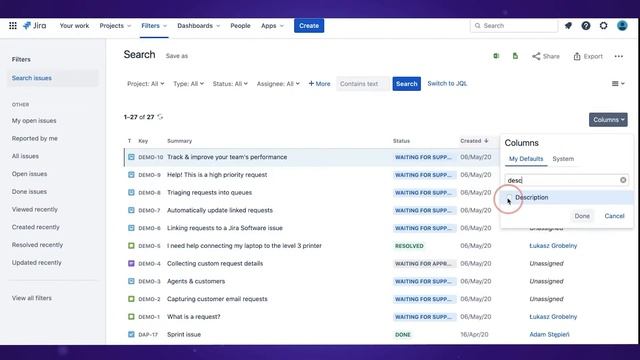This screenshot has width=640, height=360.
Task: Click issue type icon for DEMO-1
Action: pos(131,317)
